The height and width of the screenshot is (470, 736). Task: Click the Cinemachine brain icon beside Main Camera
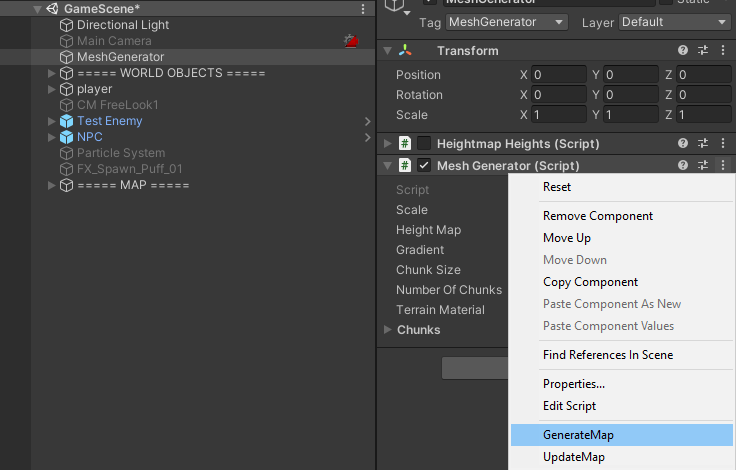pos(350,41)
